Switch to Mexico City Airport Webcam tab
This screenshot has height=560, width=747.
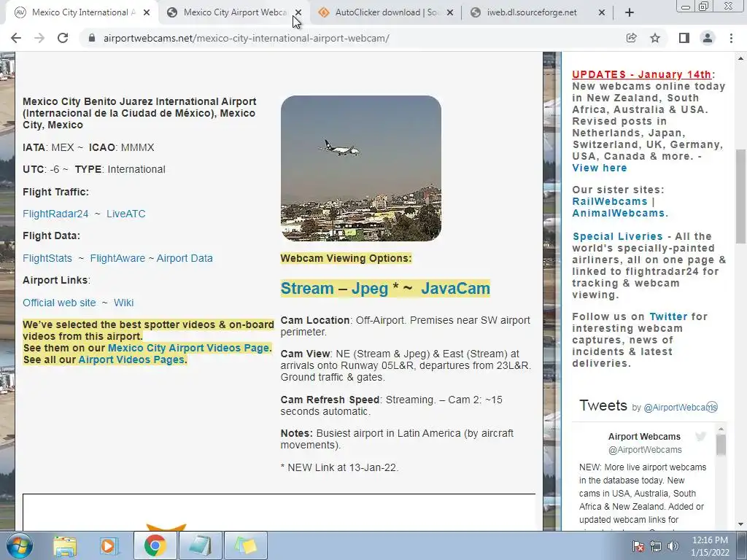(x=228, y=12)
